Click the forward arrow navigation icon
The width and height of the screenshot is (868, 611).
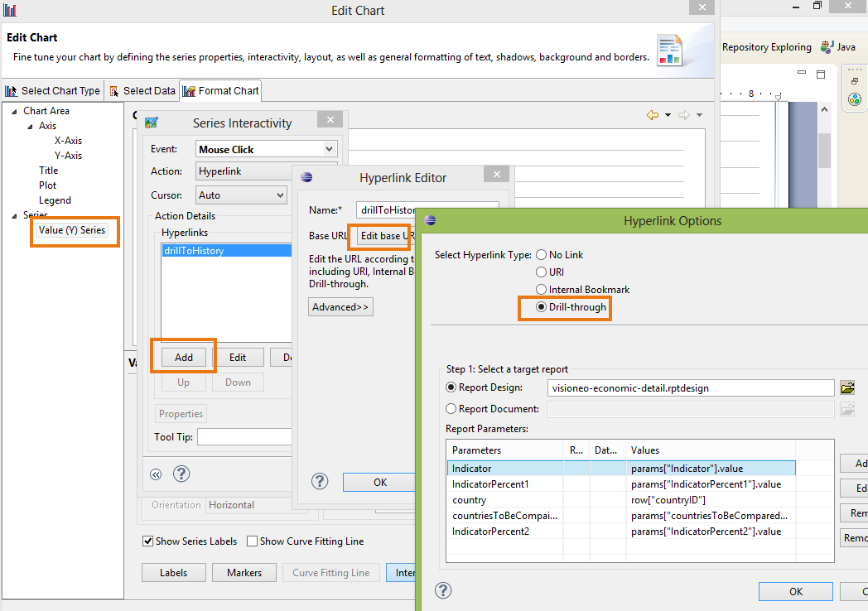[684, 115]
